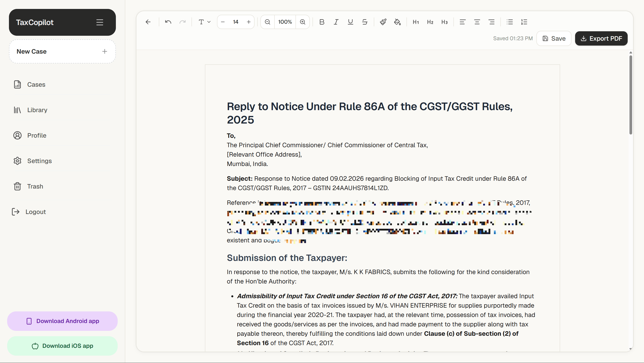This screenshot has width=644, height=363.
Task: Click the font size value 14
Action: [236, 22]
